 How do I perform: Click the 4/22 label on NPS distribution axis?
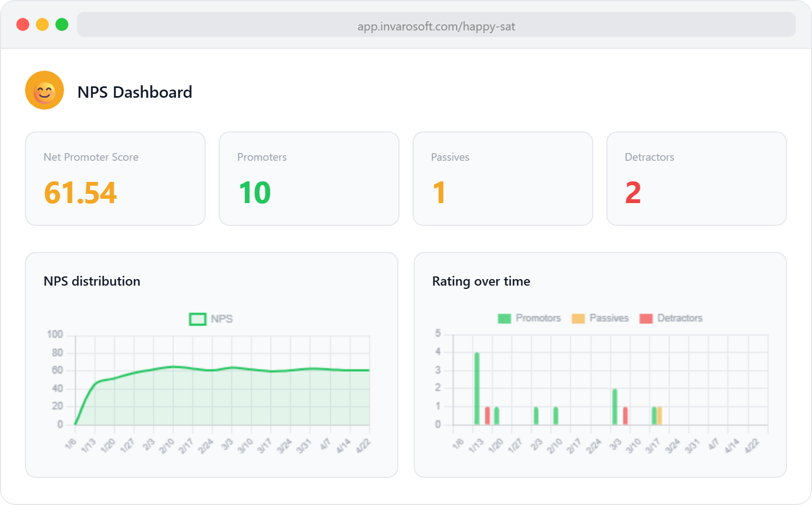coord(363,446)
